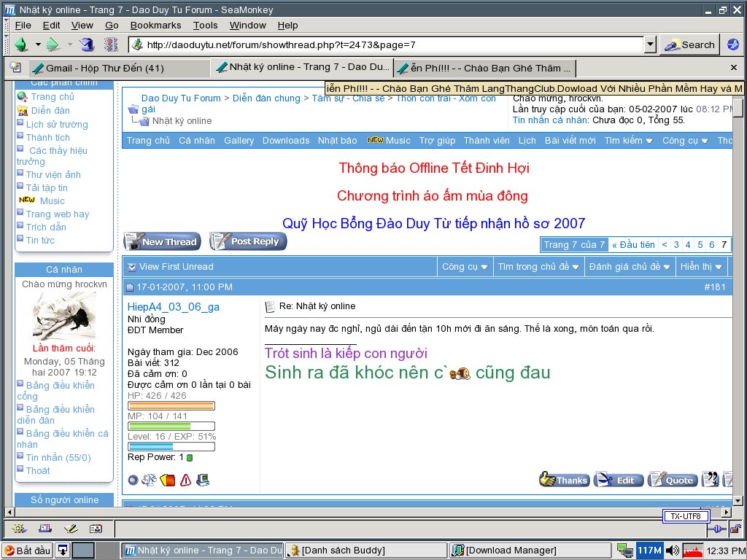747x560 pixels.
Task: Click the green reputation power square
Action: click(190, 457)
